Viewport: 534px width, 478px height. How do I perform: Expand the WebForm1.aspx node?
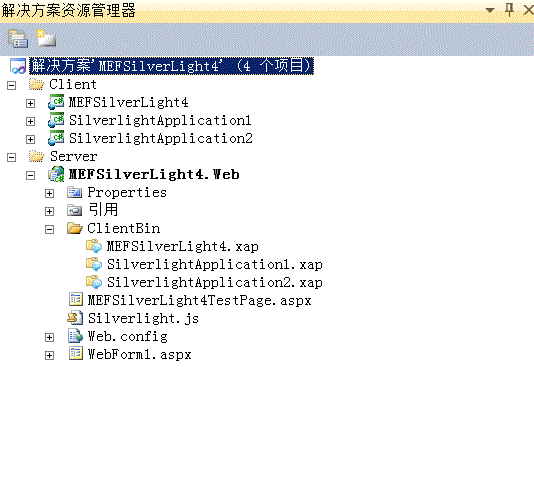pyautogui.click(x=50, y=356)
